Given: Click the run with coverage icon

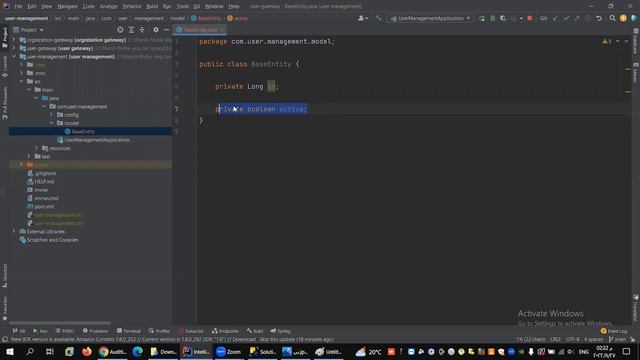Looking at the screenshot, I should point(503,18).
